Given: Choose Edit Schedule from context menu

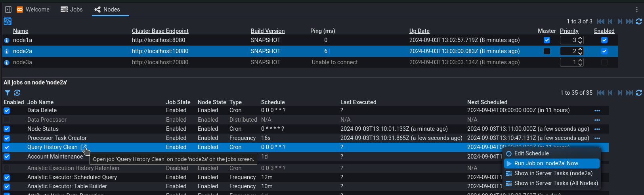Looking at the screenshot, I should tap(531, 153).
